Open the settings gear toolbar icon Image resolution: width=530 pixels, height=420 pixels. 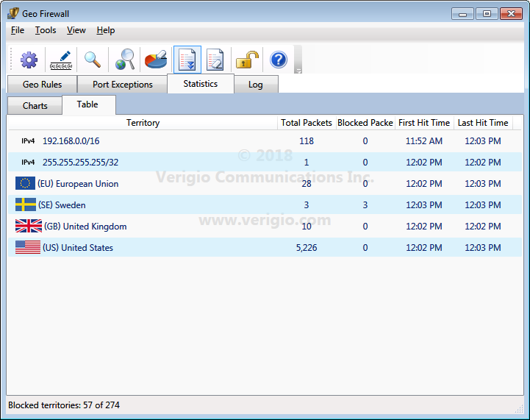click(x=29, y=60)
